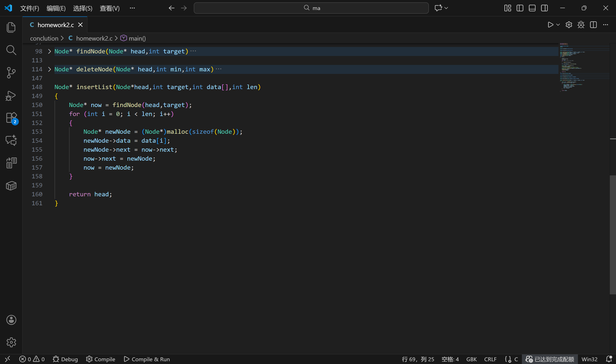The height and width of the screenshot is (364, 616).
Task: Click the command center search field
Action: pos(311,8)
